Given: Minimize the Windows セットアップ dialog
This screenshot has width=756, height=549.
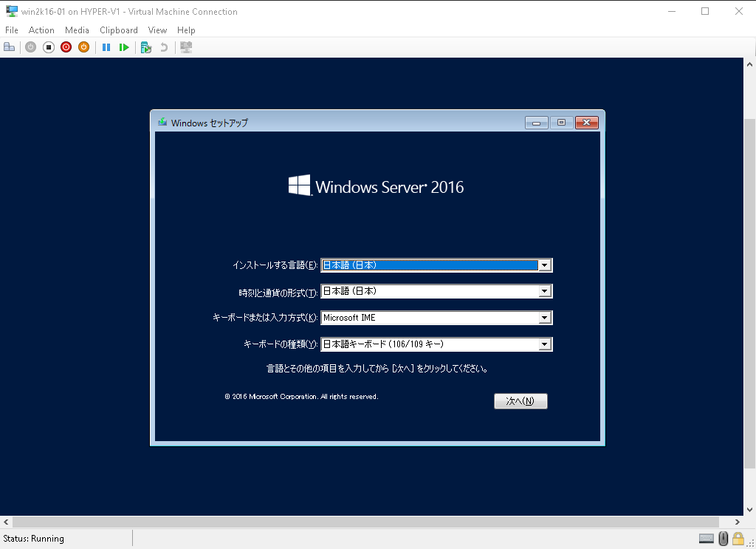Looking at the screenshot, I should [537, 123].
